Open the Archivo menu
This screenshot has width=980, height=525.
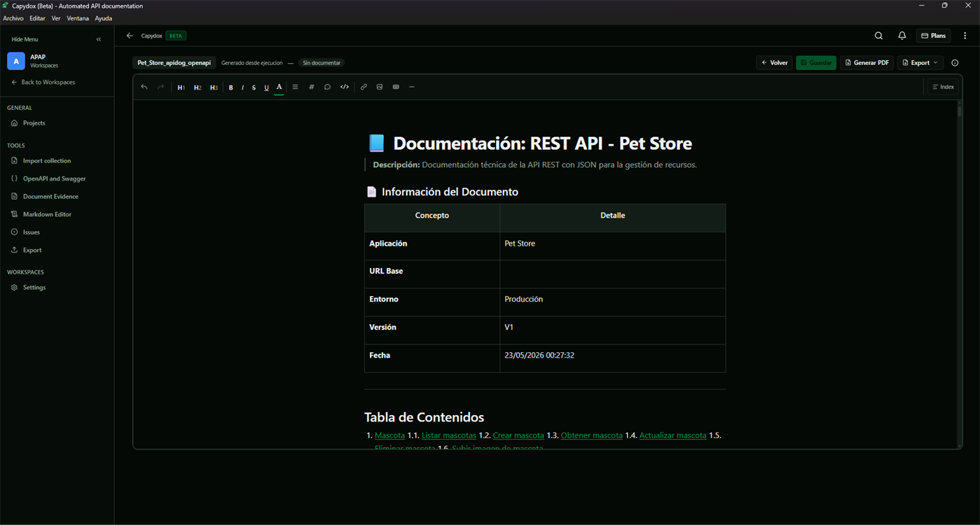click(x=13, y=18)
